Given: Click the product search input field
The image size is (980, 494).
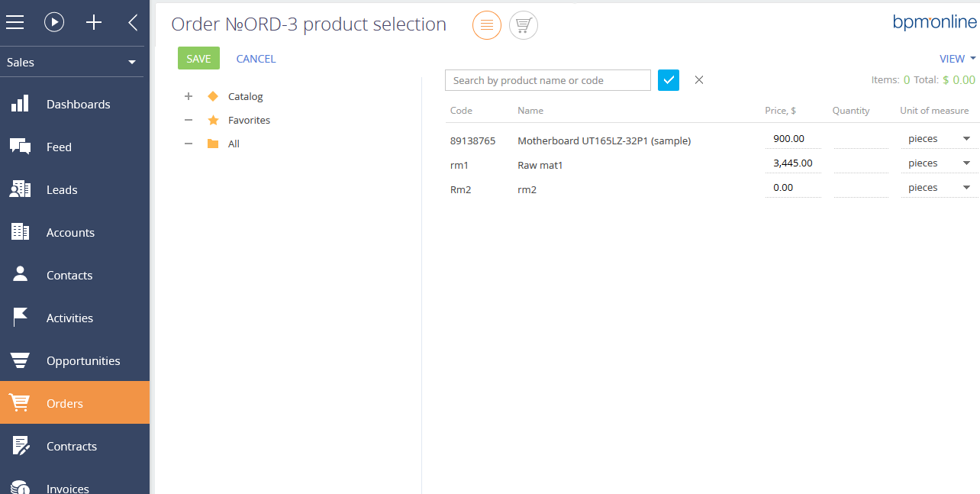Looking at the screenshot, I should (x=548, y=80).
